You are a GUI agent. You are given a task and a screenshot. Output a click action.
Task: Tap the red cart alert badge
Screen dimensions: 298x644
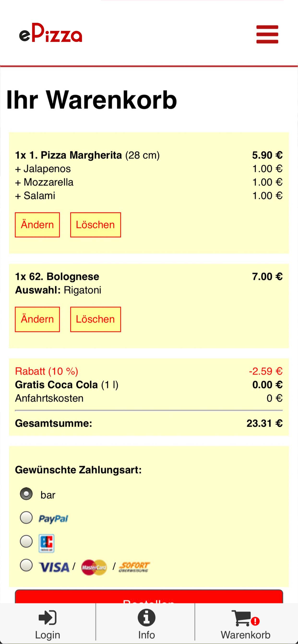[255, 621]
